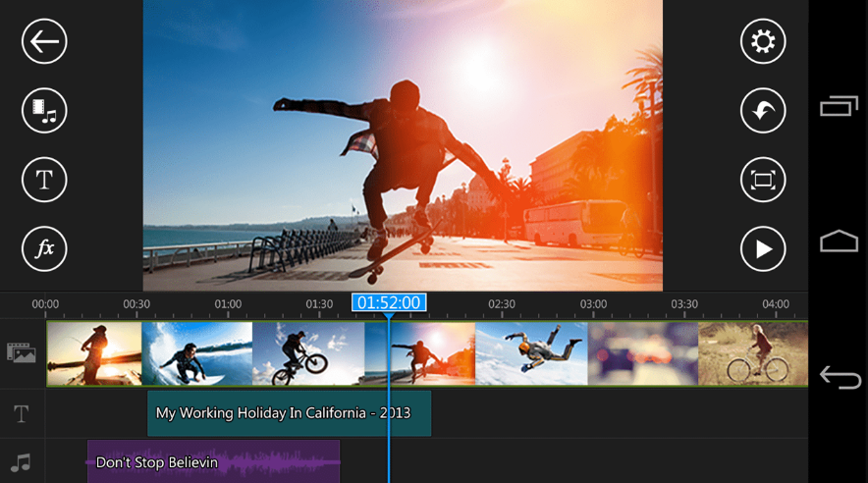Select the My Working Holiday In California title clip

(289, 413)
